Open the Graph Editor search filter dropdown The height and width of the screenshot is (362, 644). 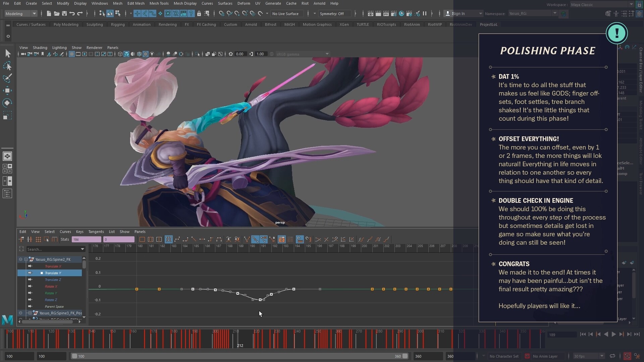[83, 249]
